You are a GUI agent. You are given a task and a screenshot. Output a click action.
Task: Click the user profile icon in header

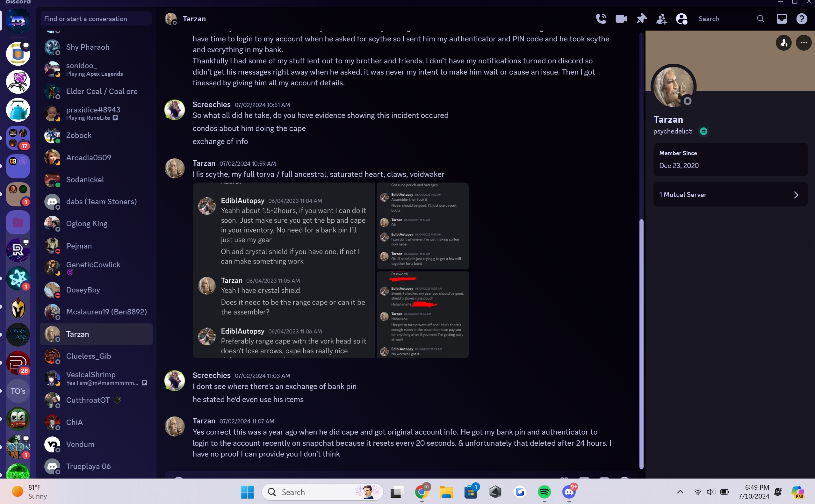pos(682,18)
